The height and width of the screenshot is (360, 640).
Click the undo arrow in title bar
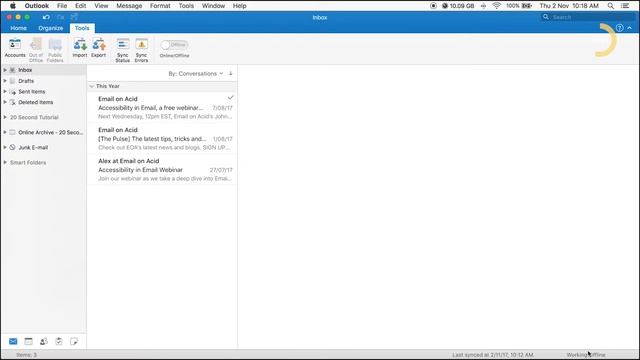46,17
